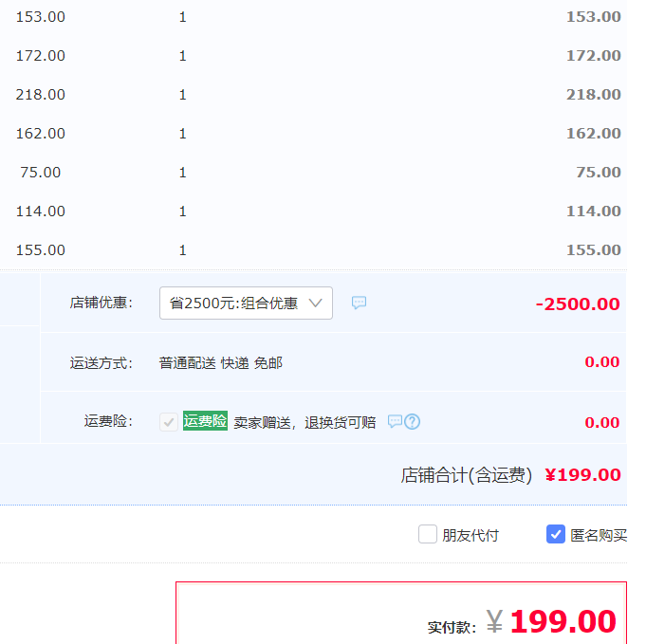Click the chat bubble icon beside 组合优惠 dropdown

coord(359,303)
